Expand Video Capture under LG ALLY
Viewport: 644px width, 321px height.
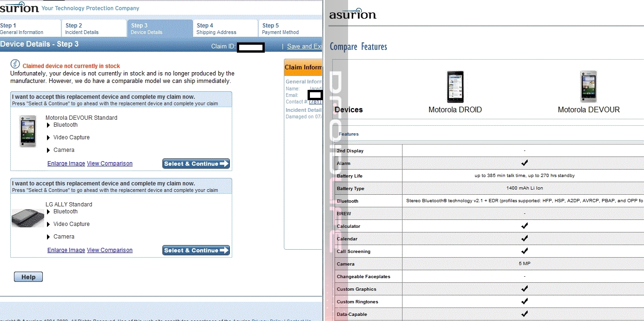(x=48, y=225)
